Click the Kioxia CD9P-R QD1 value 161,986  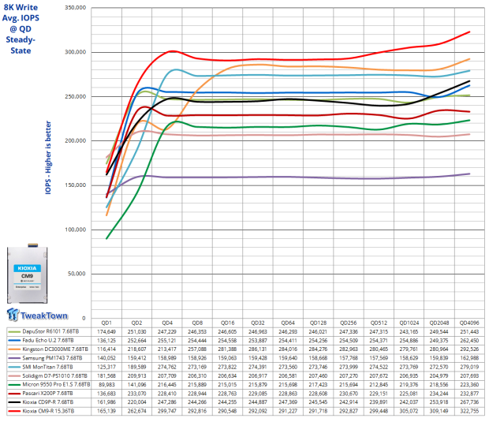(x=106, y=402)
